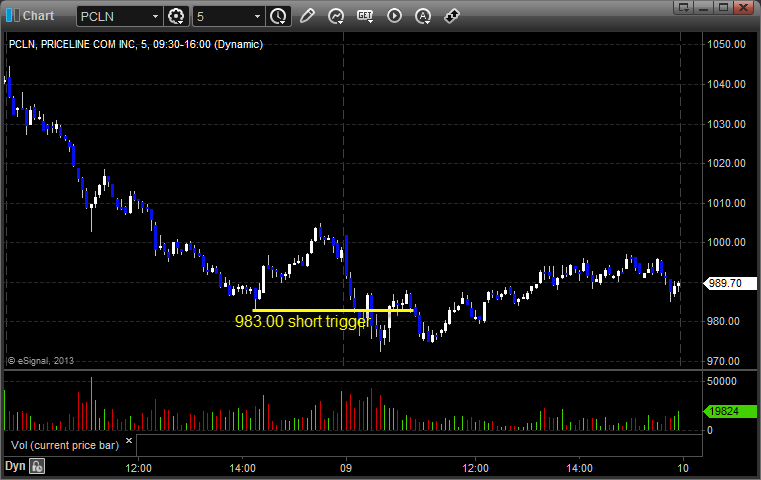Close the chart window
Viewport: 761px width, 480px height.
(x=743, y=7)
